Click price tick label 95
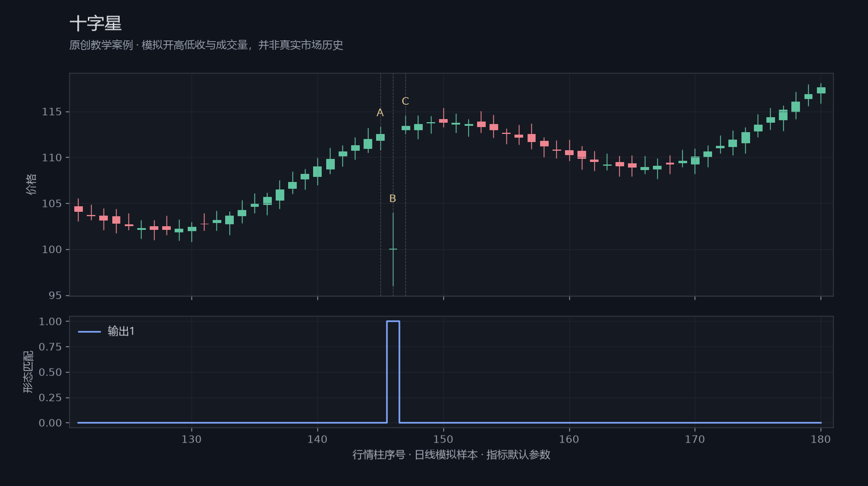 55,295
